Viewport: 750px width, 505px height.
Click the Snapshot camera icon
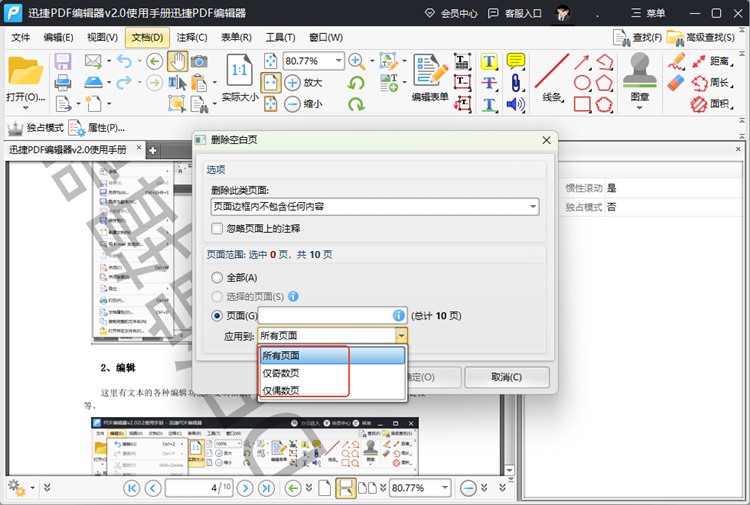coord(199,61)
